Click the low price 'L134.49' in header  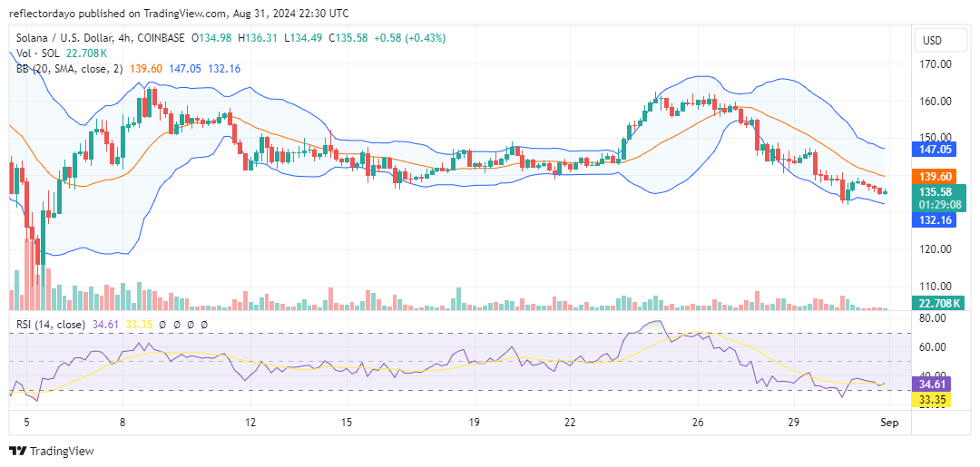(302, 38)
